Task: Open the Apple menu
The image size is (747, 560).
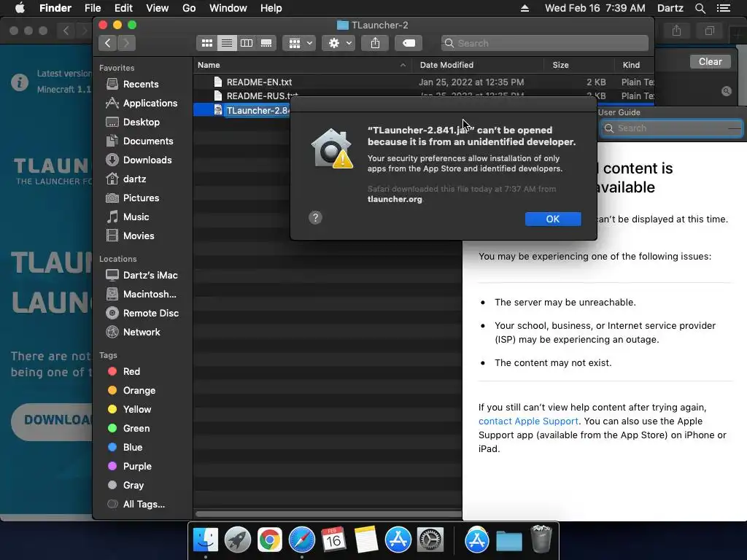Action: click(20, 8)
